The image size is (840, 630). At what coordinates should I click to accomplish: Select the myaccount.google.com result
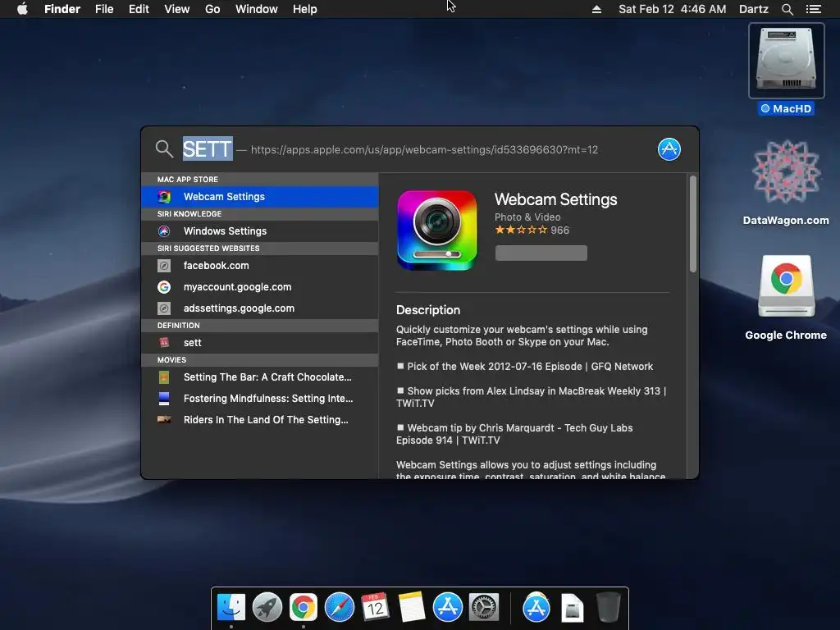(x=260, y=286)
